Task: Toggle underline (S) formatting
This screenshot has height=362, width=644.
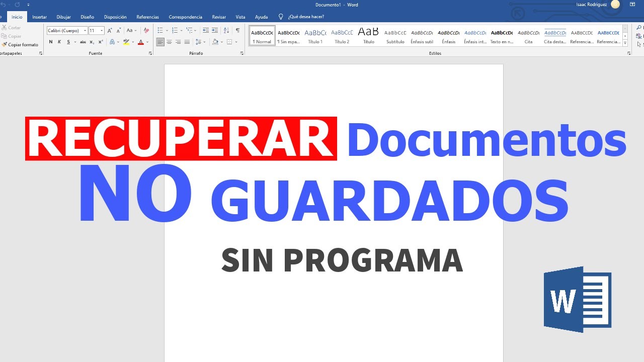Action: tap(68, 42)
